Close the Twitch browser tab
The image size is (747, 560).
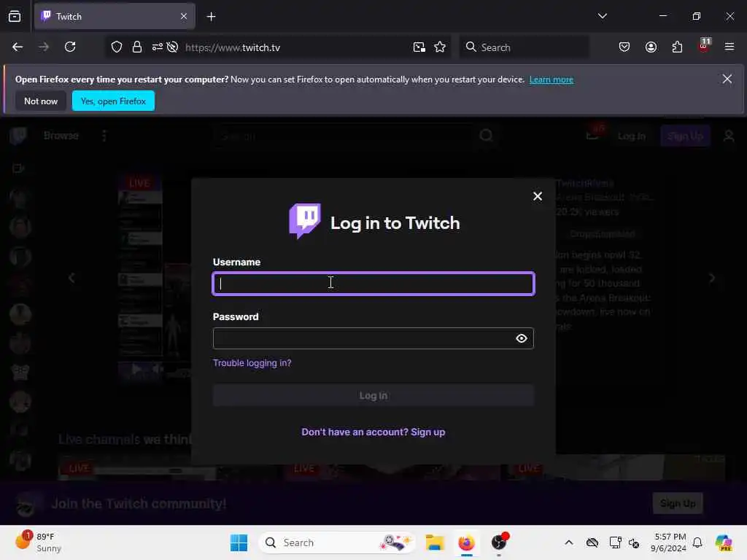tap(184, 17)
